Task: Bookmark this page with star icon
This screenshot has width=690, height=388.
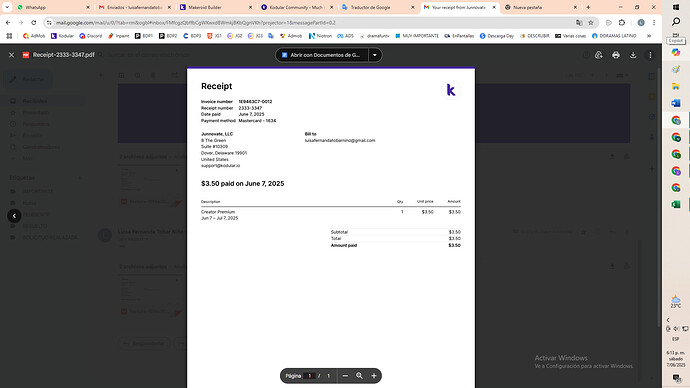Action: click(591, 22)
